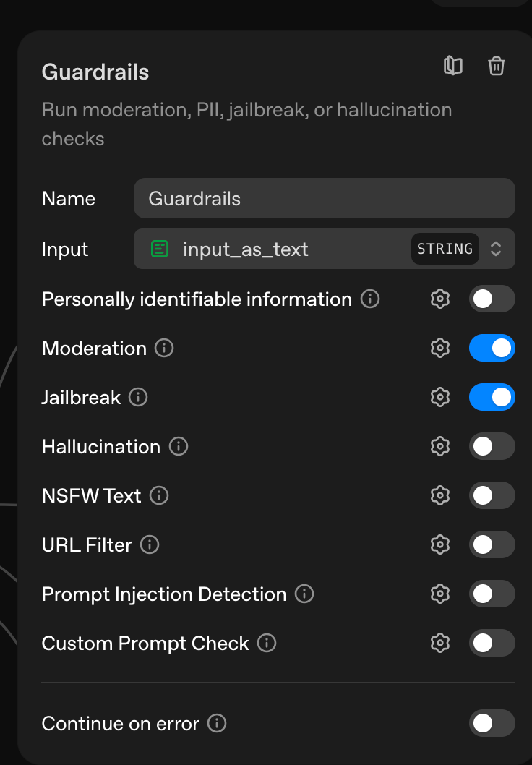Viewport: 532px width, 765px height.
Task: Show info for Prompt Injection Detection
Action: (x=304, y=594)
